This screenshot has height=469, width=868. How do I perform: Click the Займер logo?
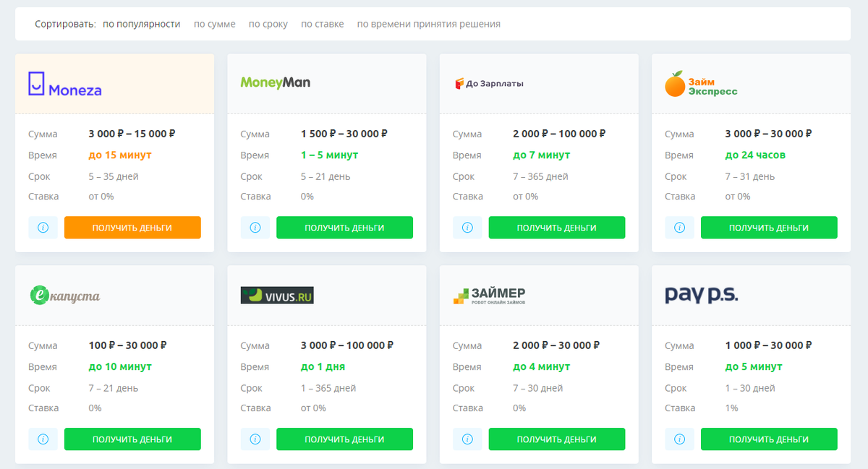point(489,295)
